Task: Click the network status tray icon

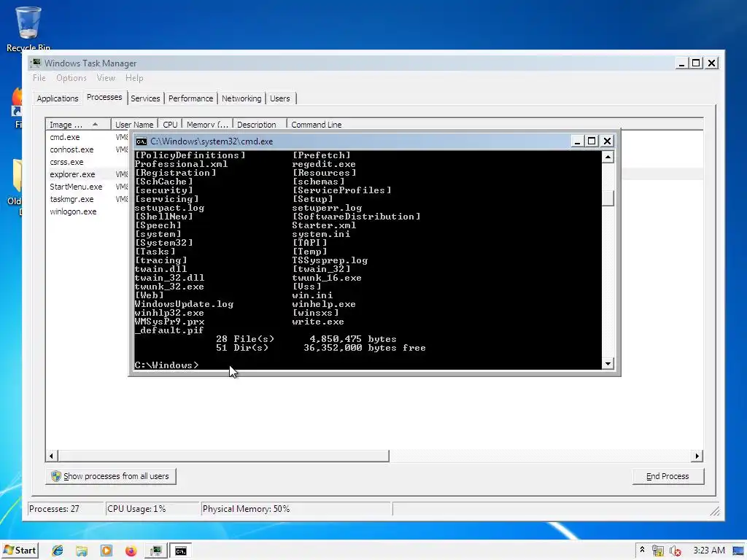Action: (x=658, y=551)
